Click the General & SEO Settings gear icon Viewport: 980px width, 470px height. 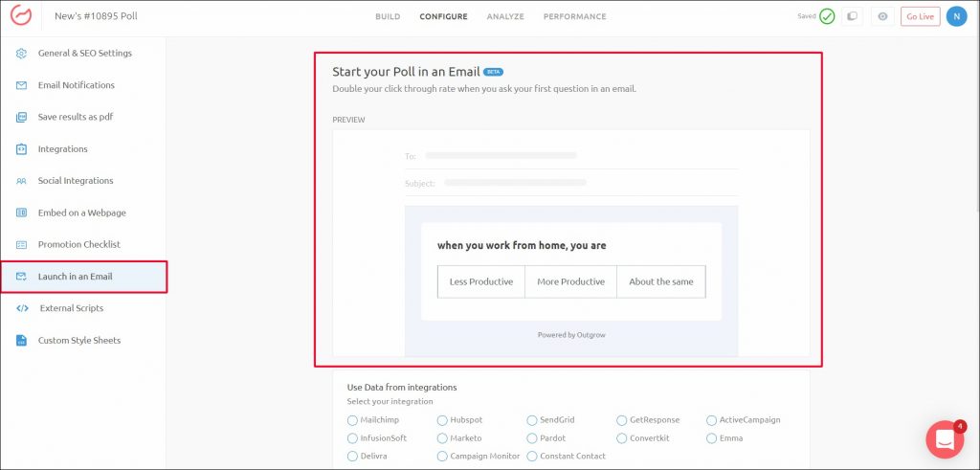tap(21, 54)
